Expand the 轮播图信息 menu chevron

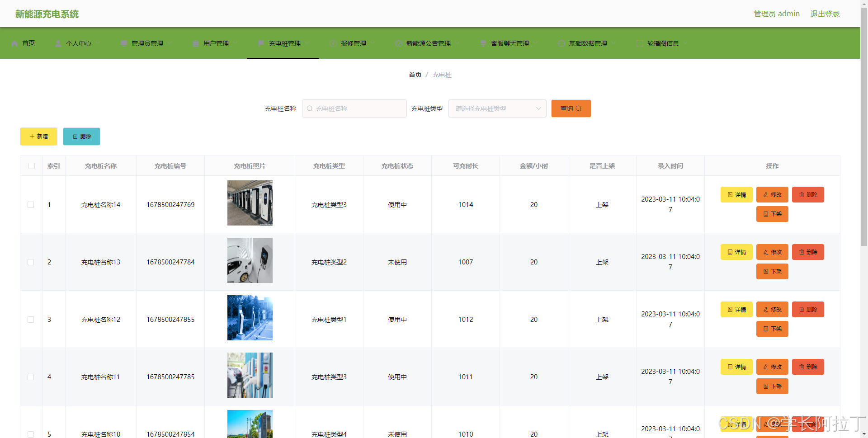tap(685, 43)
